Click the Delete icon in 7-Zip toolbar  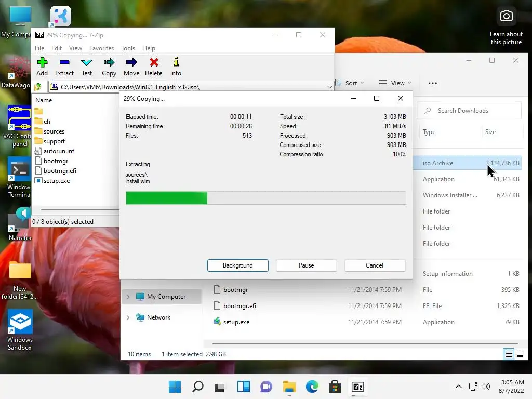(154, 62)
